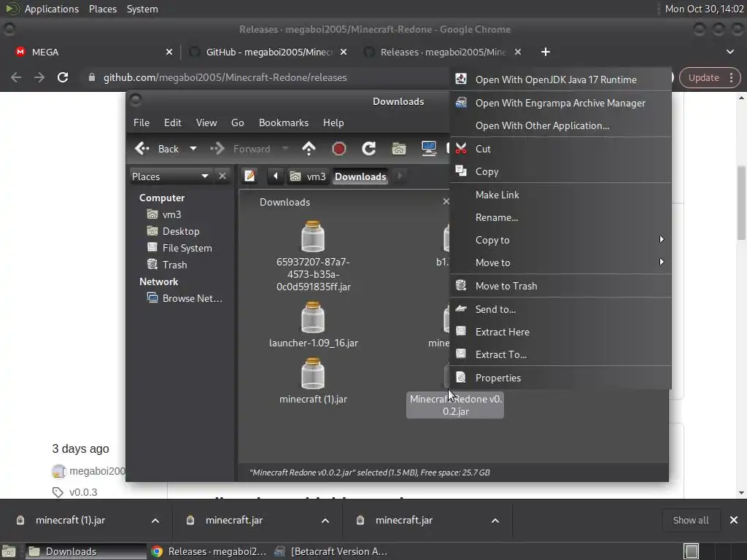Open the Go menu in file manager

[238, 122]
